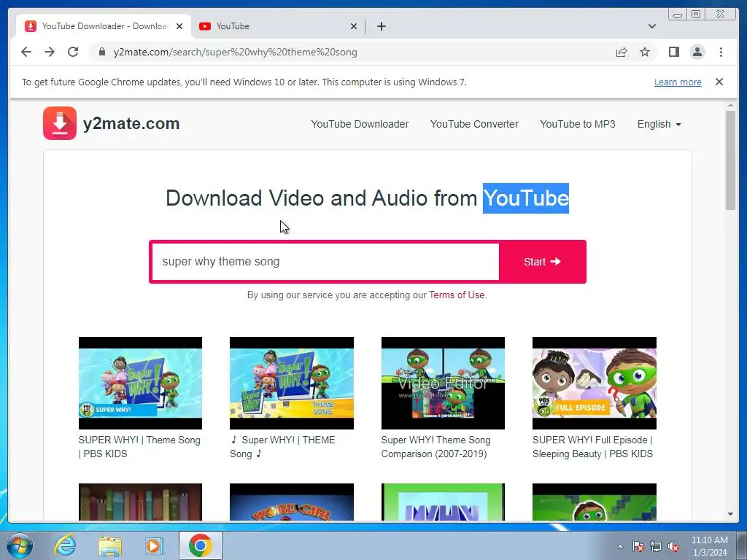
Task: Open the bookshelf video thumbnail
Action: [140, 502]
